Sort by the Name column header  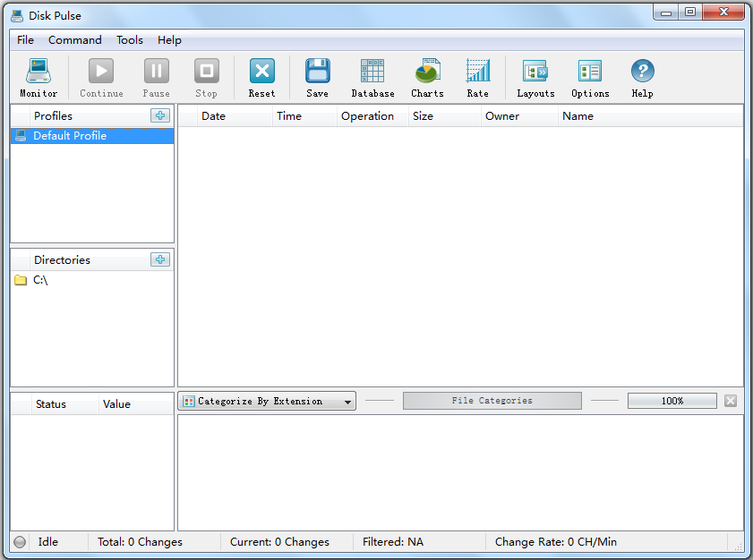pos(651,116)
